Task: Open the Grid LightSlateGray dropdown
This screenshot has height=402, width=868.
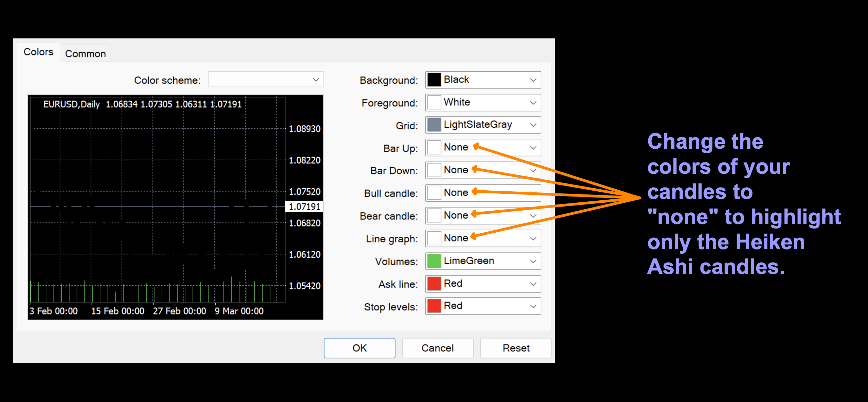Action: point(533,125)
